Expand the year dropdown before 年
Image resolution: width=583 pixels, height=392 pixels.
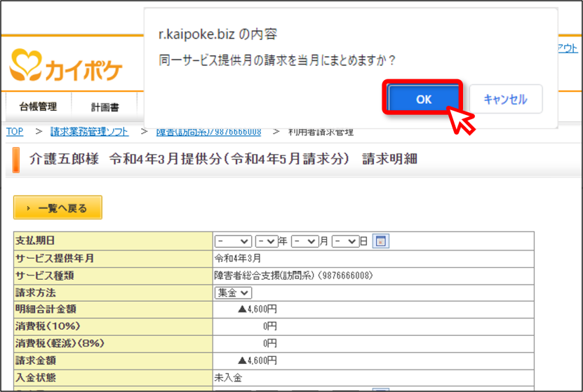tap(267, 241)
